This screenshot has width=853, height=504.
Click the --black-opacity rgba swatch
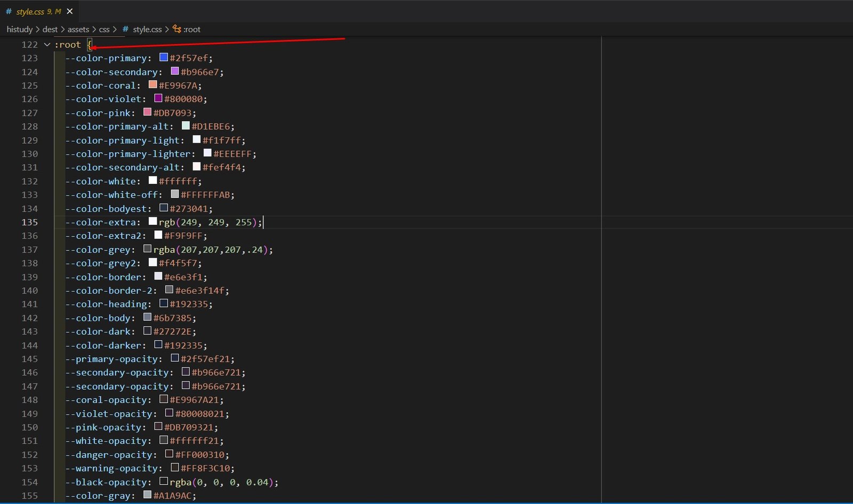point(164,481)
